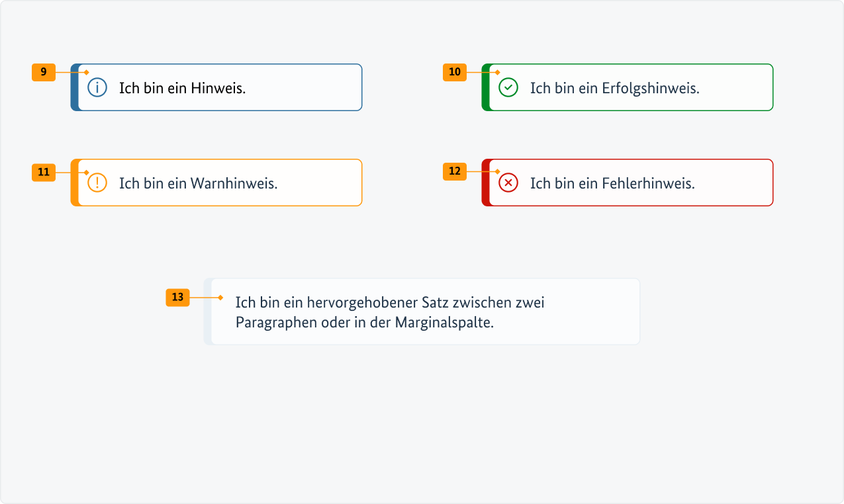844x504 pixels.
Task: Click the blue info icon in the Hinweis alert
Action: [97, 87]
